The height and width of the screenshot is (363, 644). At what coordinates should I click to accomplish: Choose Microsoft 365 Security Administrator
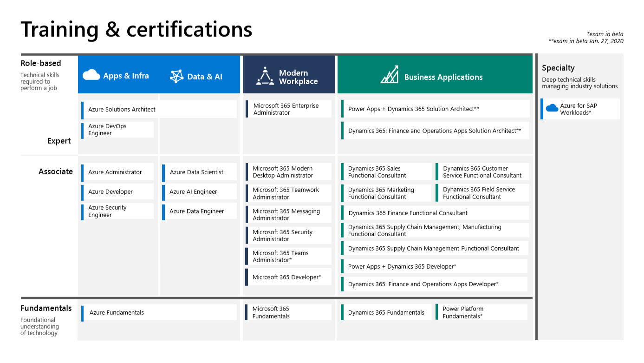[x=288, y=235]
